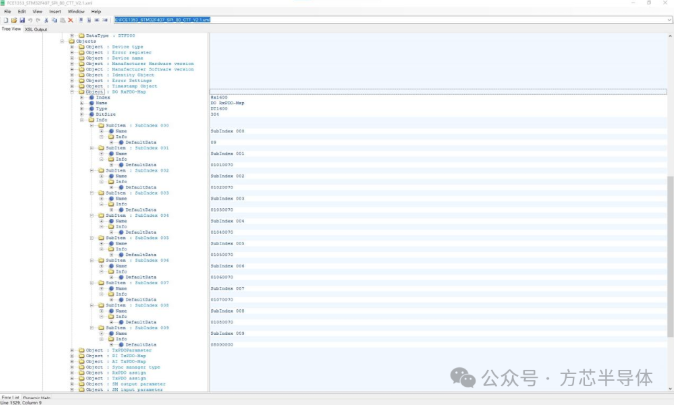Open the File menu
The image size is (675, 408).
[x=7, y=12]
